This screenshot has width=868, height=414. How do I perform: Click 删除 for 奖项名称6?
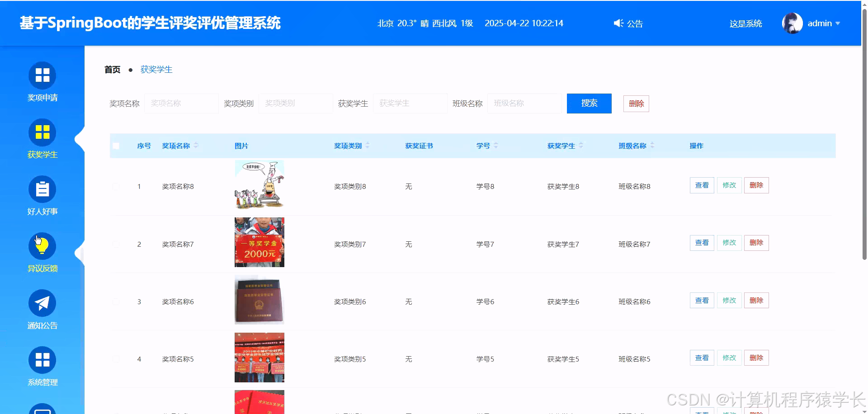click(x=756, y=301)
